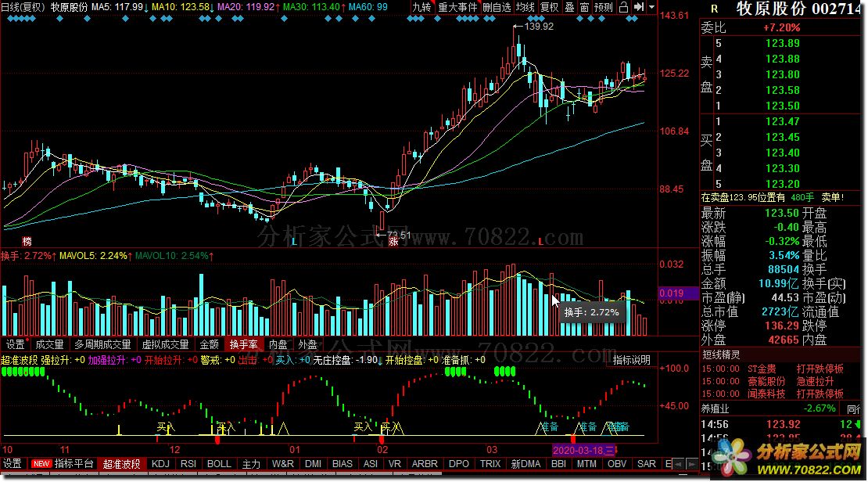Switch to 外盘 tab
Screen dimensions: 868x482
coord(307,344)
